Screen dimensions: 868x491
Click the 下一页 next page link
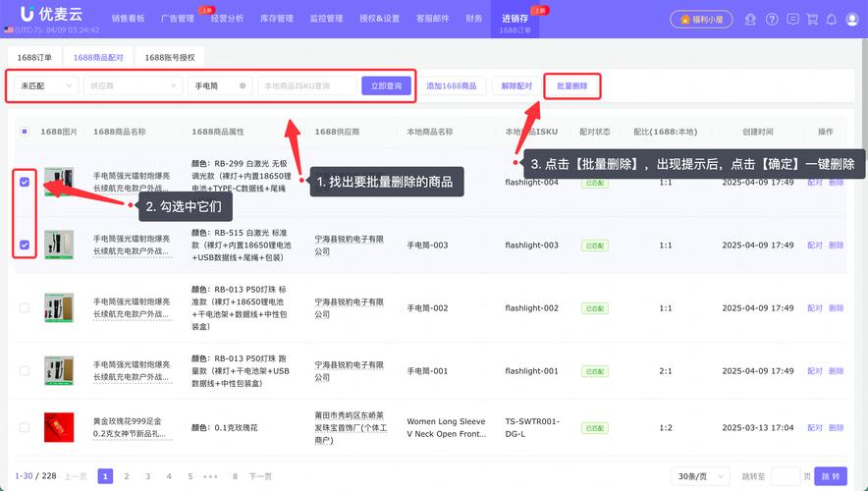pyautogui.click(x=260, y=476)
